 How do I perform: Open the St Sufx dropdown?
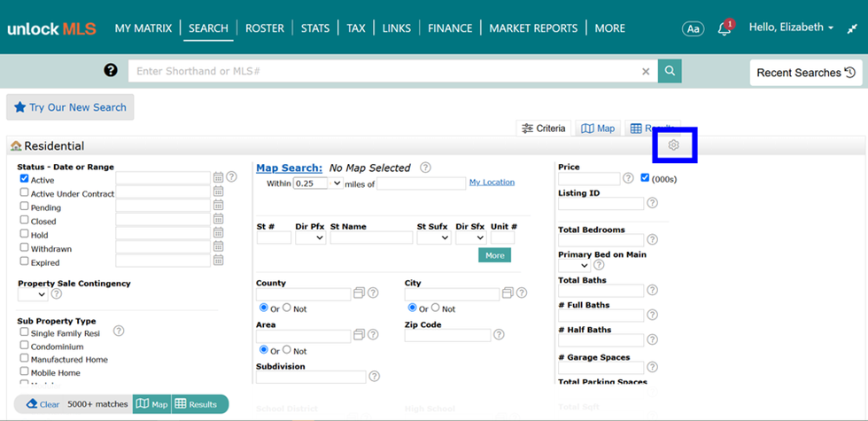[x=434, y=238]
